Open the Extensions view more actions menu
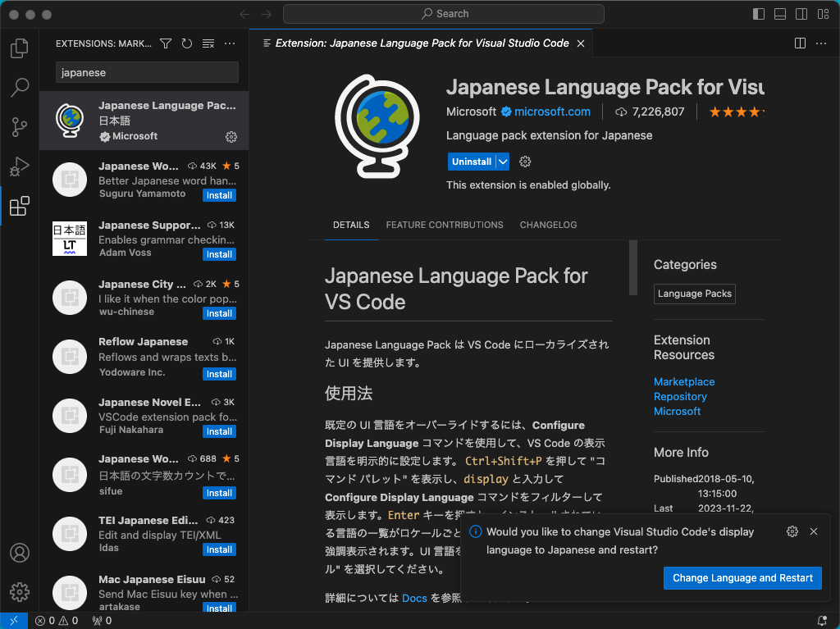The height and width of the screenshot is (629, 840). [230, 43]
